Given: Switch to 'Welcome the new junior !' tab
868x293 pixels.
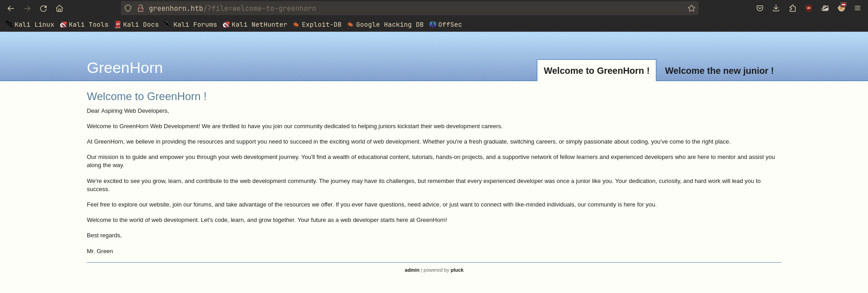Looking at the screenshot, I should (x=719, y=71).
